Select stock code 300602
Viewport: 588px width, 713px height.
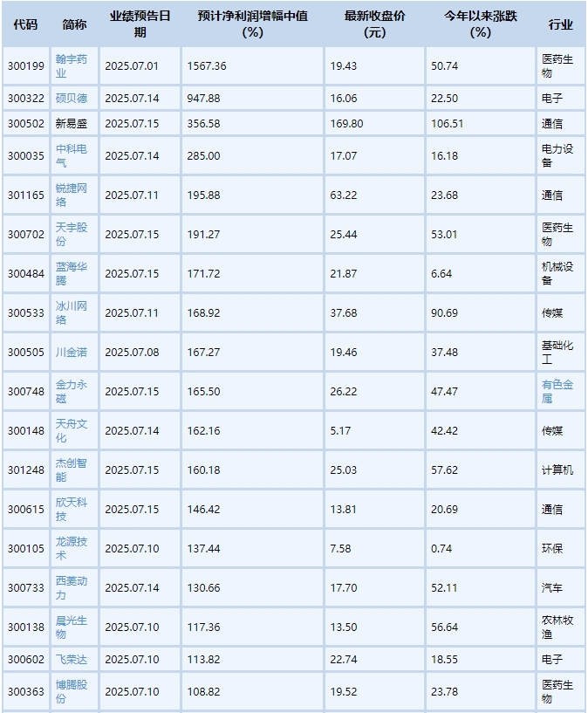point(26,660)
